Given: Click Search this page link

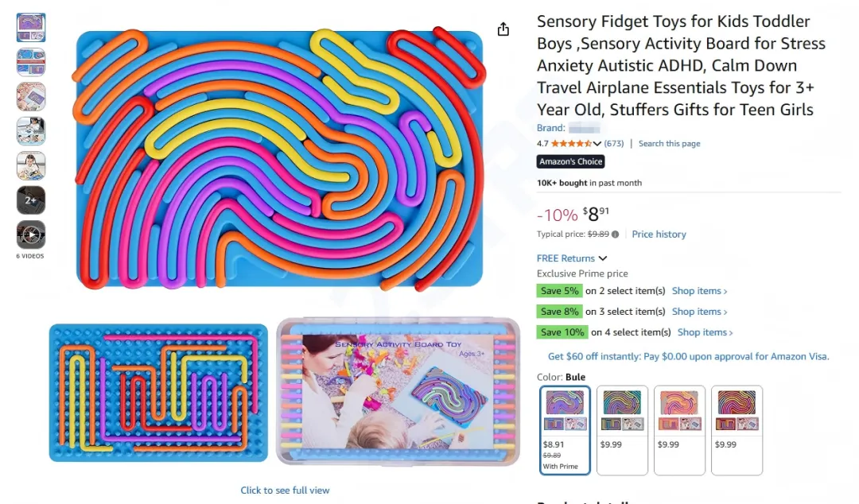Looking at the screenshot, I should [x=669, y=144].
